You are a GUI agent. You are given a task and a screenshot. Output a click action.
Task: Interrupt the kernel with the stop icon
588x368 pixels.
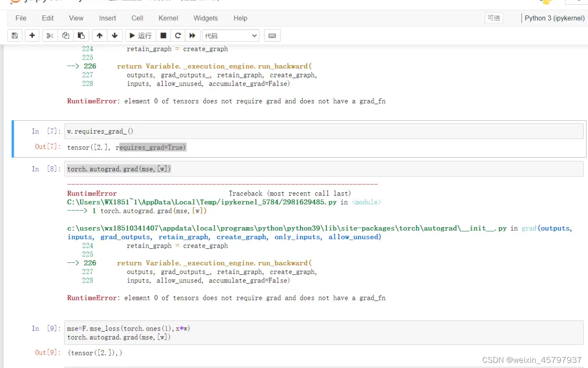click(163, 36)
